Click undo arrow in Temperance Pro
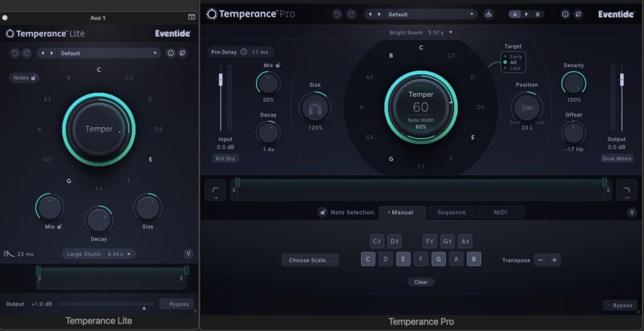Image resolution: width=644 pixels, height=331 pixels. 337,14
